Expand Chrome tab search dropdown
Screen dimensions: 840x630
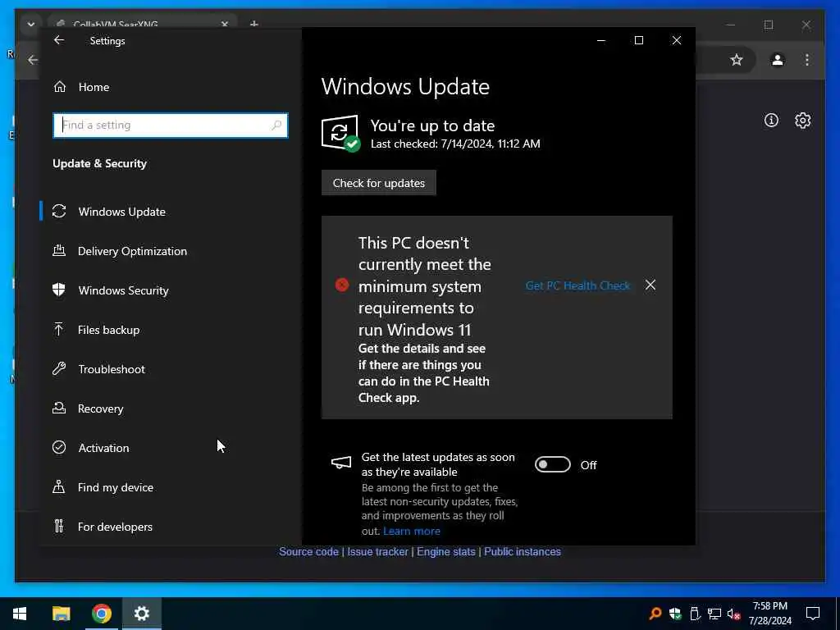(31, 24)
